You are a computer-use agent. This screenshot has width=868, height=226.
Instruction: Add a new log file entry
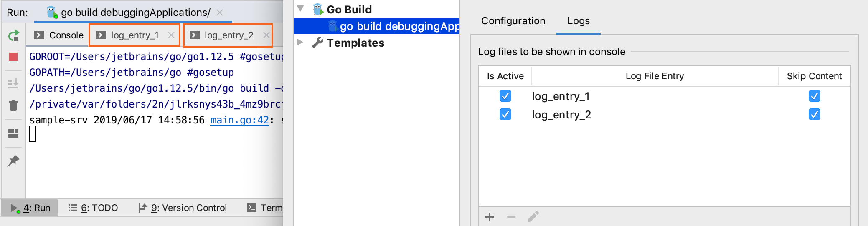pyautogui.click(x=490, y=217)
